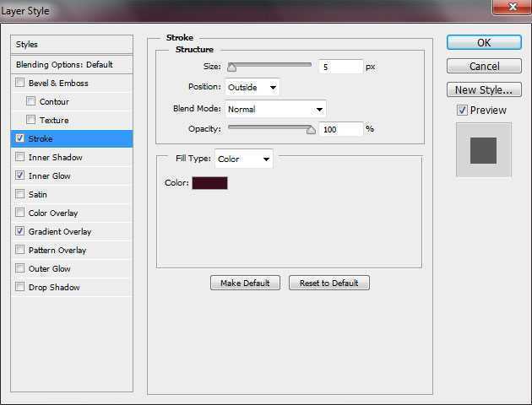The height and width of the screenshot is (405, 532).
Task: Enable the Inner Shadow checkbox
Action: (x=20, y=157)
